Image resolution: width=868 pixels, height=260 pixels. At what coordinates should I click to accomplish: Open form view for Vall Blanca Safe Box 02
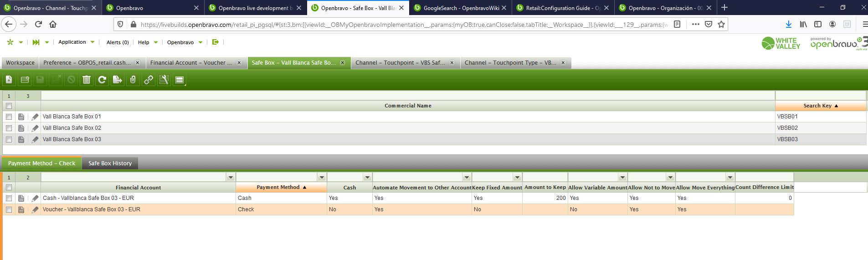(21, 128)
